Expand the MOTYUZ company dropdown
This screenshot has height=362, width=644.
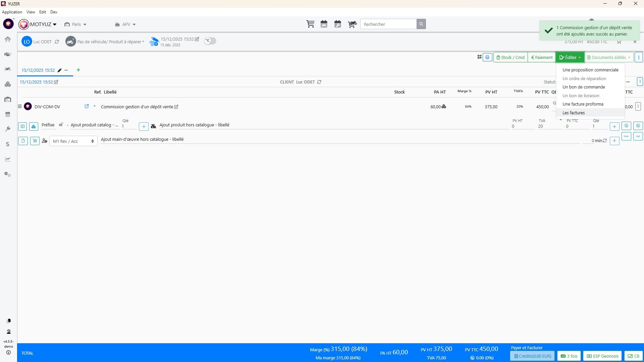tap(38, 24)
